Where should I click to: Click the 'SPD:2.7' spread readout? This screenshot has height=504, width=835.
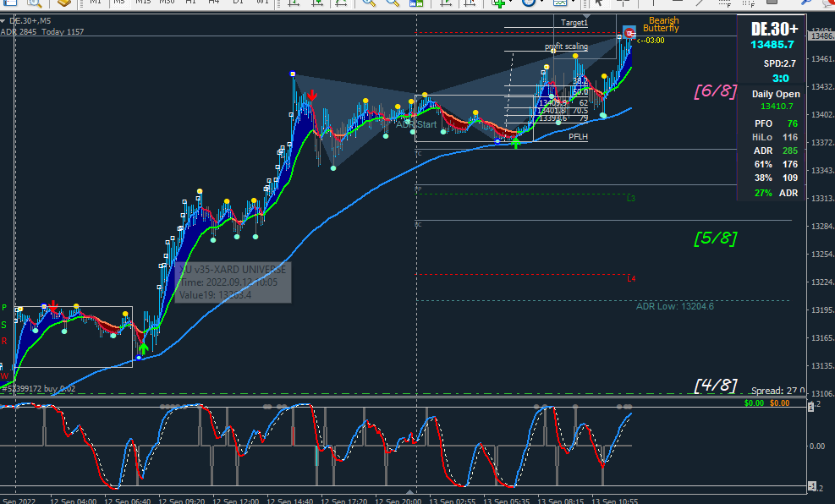tap(780, 64)
